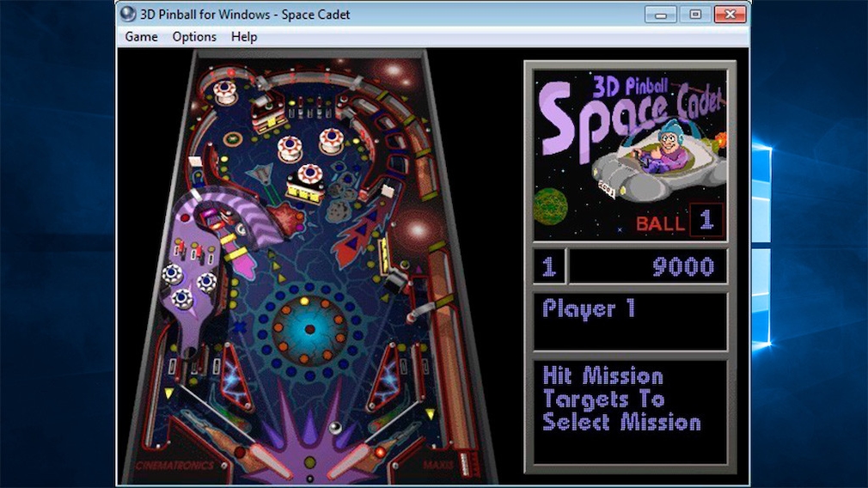Click the Hit Mission Targets message
Screen dimensions: 868x488
[621, 399]
